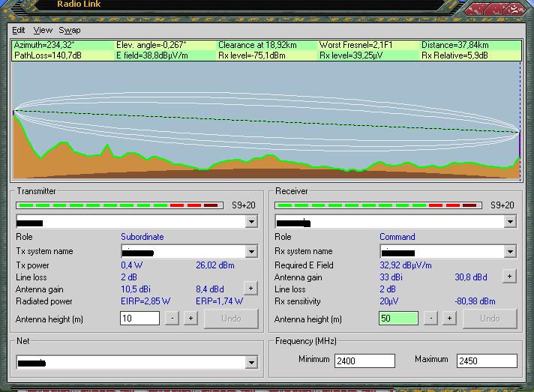534x392 pixels.
Task: Click the green receiver antenna height field
Action: [398, 319]
